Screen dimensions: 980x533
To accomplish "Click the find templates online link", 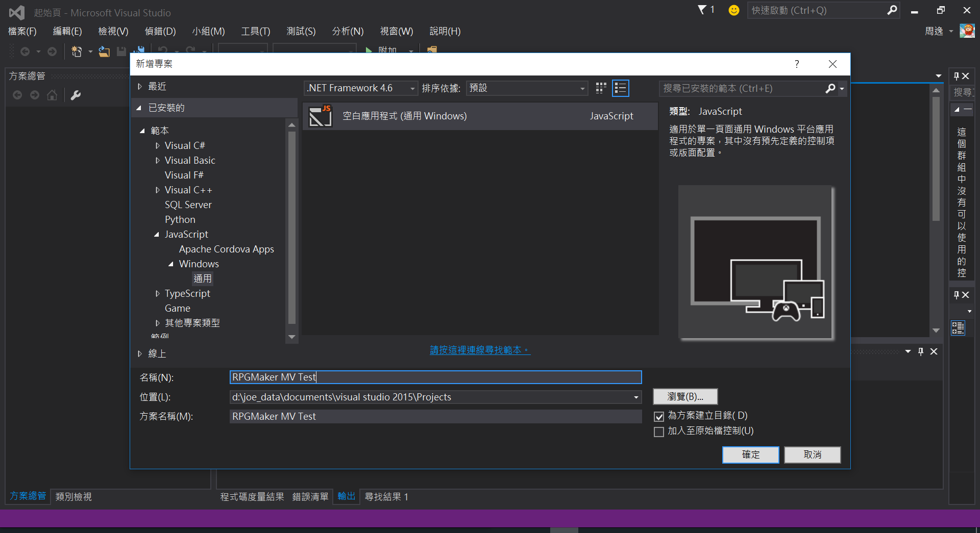I will (x=480, y=350).
